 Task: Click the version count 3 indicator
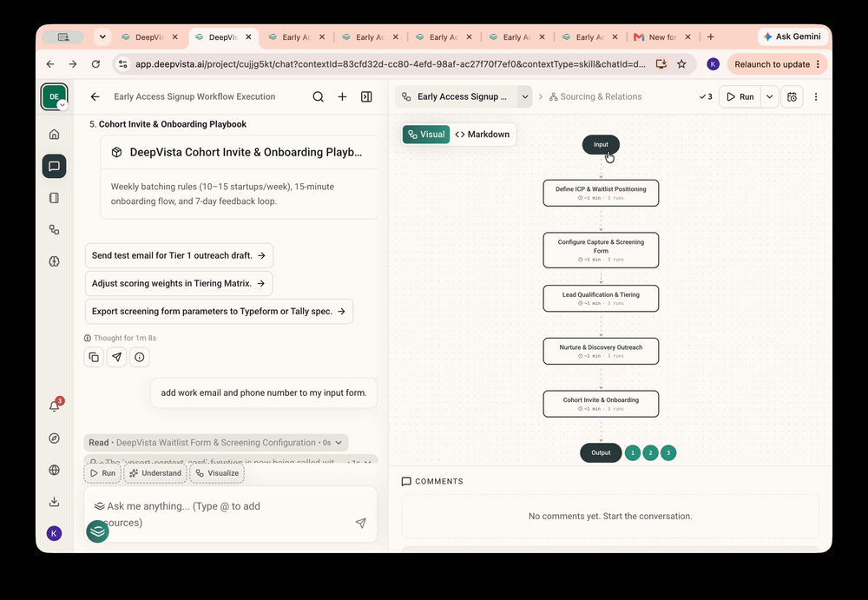pos(706,97)
